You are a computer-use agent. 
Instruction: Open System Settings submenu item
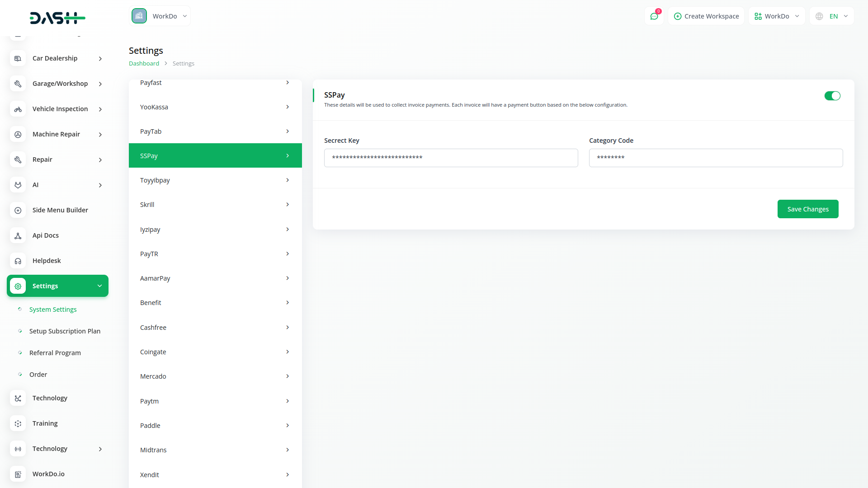click(53, 310)
